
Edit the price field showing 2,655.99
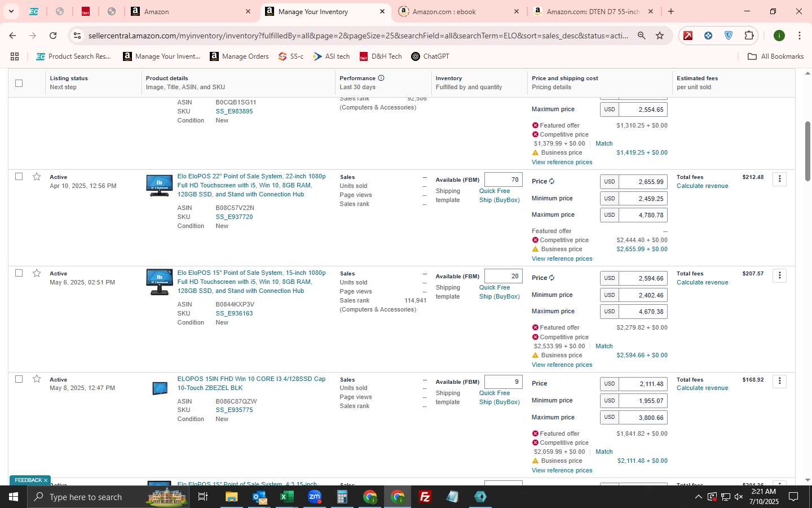(643, 182)
